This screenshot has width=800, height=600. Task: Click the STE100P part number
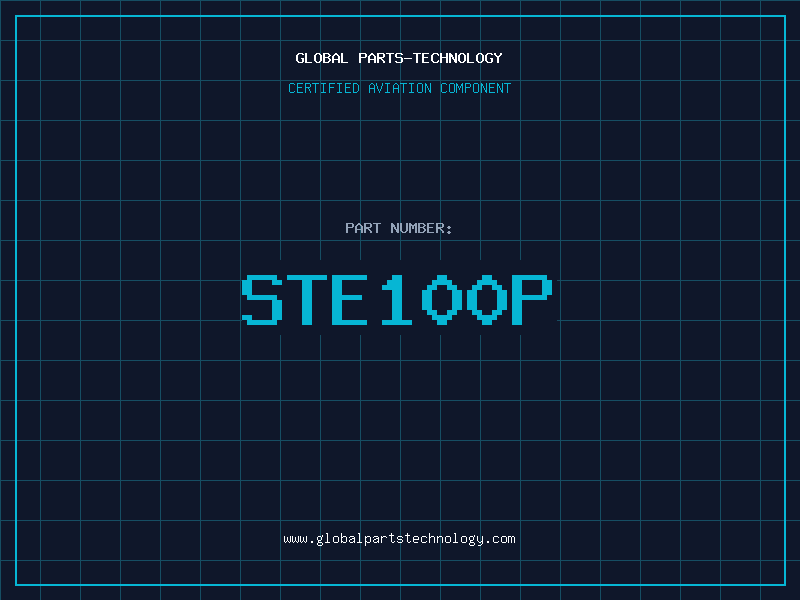tap(397, 300)
